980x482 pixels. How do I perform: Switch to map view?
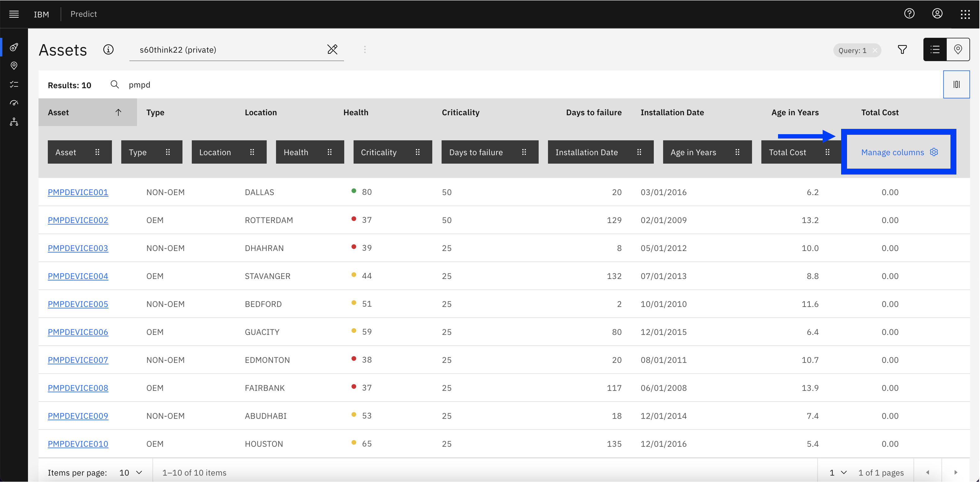point(958,49)
